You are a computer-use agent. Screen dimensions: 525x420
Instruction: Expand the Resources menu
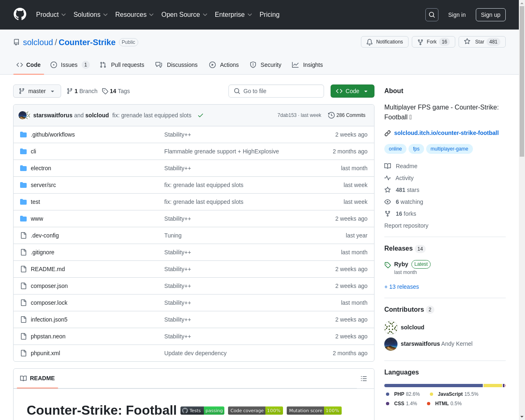click(x=135, y=15)
